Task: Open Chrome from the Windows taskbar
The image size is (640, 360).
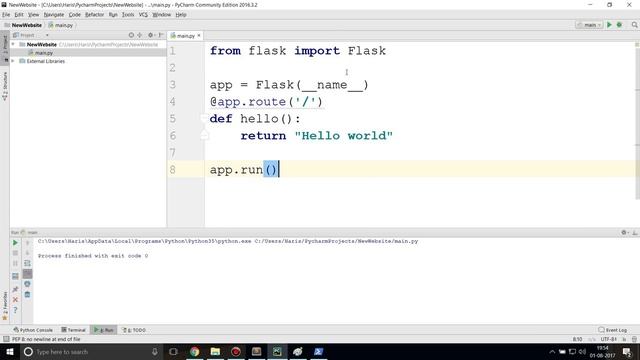Action: tap(194, 351)
